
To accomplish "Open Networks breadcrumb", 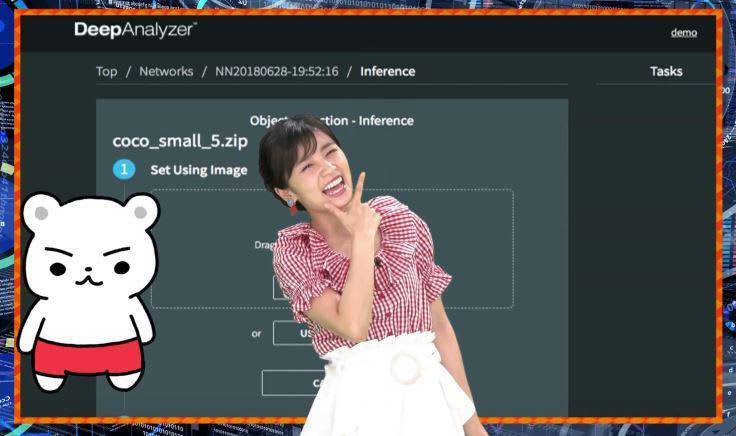I will [x=166, y=71].
